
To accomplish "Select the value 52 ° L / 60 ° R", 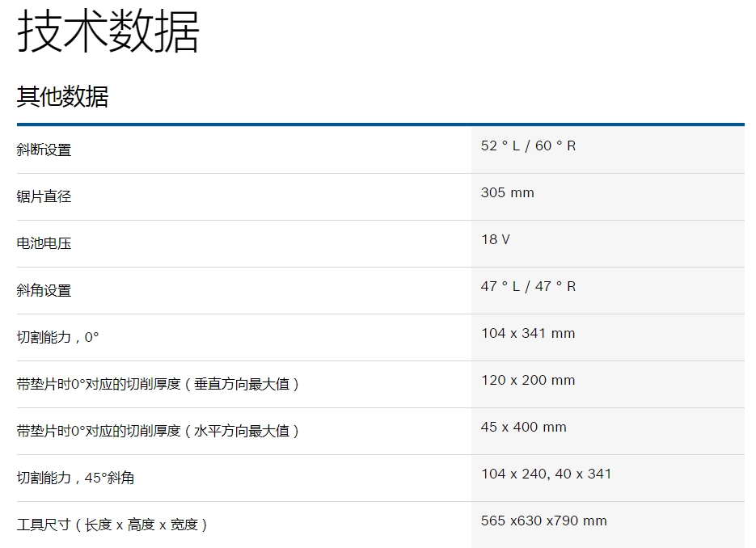I will tap(528, 146).
